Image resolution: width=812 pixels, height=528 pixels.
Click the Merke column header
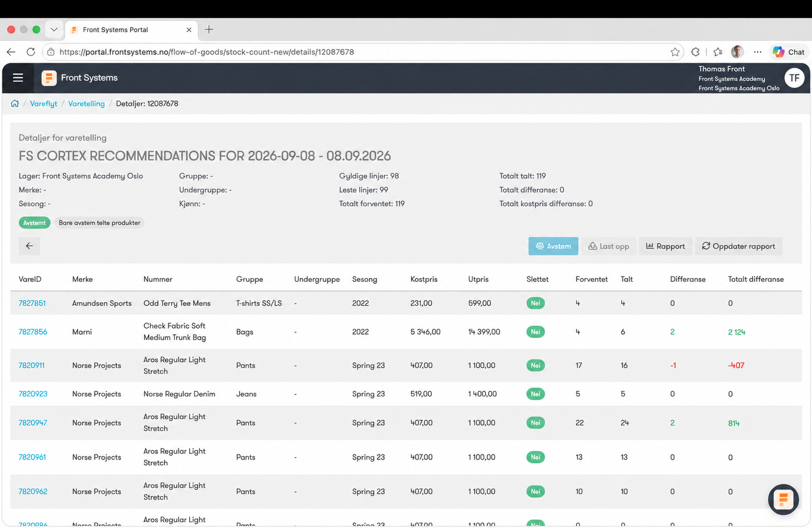tap(83, 279)
